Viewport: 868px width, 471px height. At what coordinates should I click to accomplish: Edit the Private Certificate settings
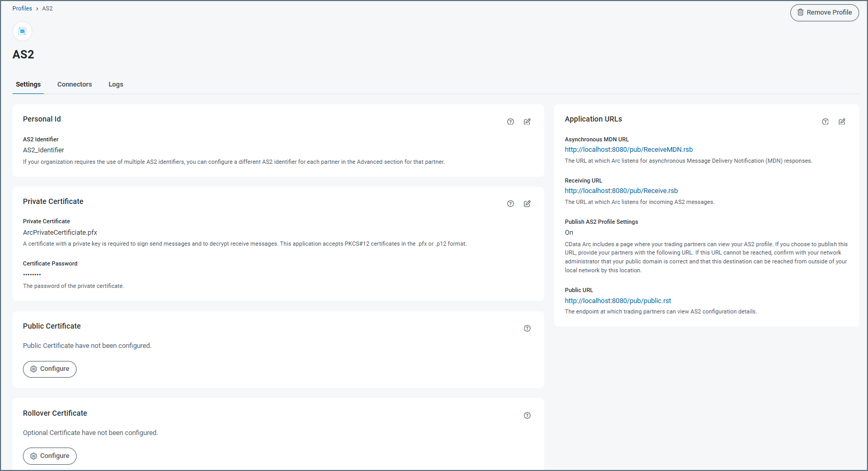tap(527, 204)
